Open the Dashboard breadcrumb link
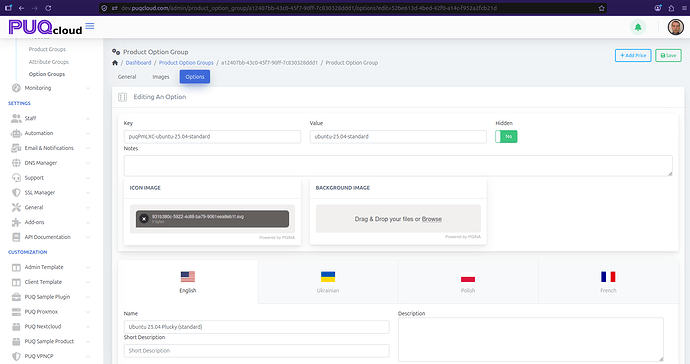The height and width of the screenshot is (364, 690). (x=138, y=63)
